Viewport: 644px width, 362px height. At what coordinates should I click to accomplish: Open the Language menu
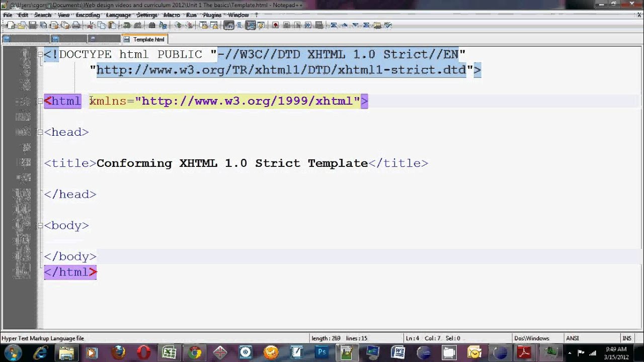(x=118, y=15)
